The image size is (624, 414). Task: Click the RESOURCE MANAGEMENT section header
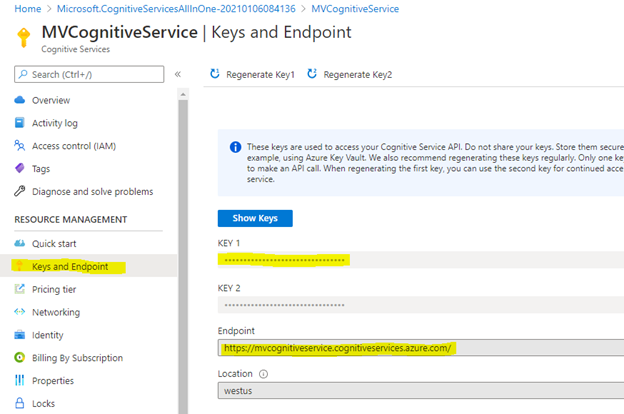(x=71, y=219)
